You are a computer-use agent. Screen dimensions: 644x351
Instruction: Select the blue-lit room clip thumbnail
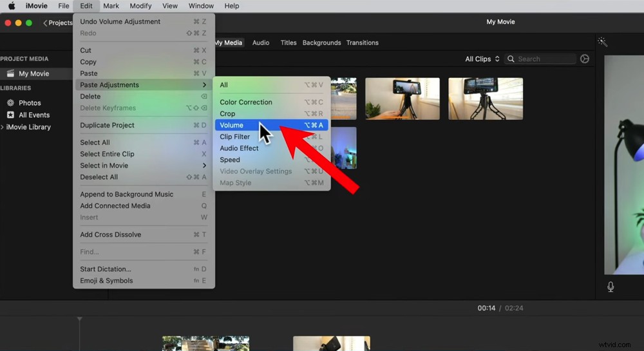pyautogui.click(x=344, y=147)
